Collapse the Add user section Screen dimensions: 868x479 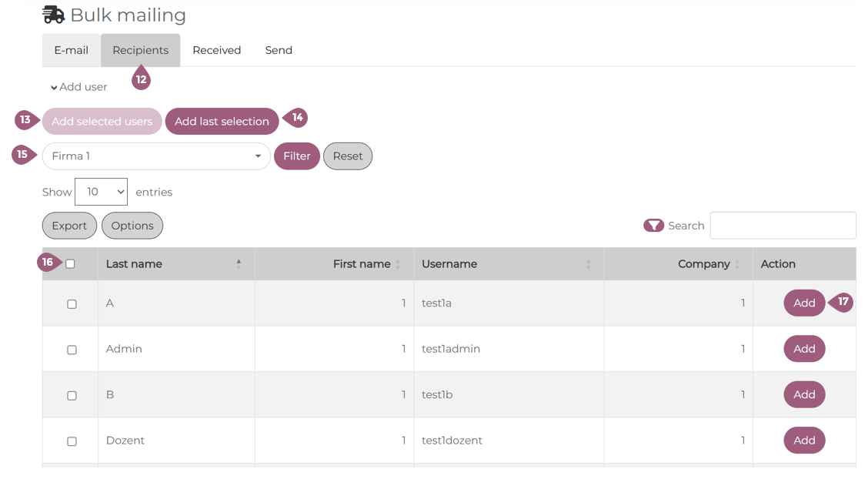click(x=78, y=87)
